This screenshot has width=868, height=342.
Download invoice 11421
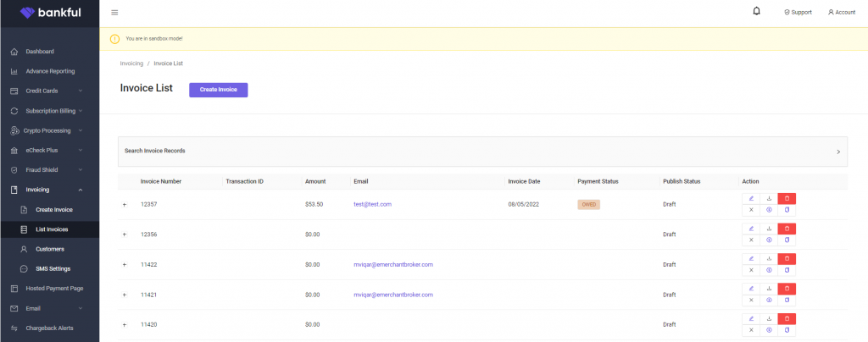tap(769, 289)
